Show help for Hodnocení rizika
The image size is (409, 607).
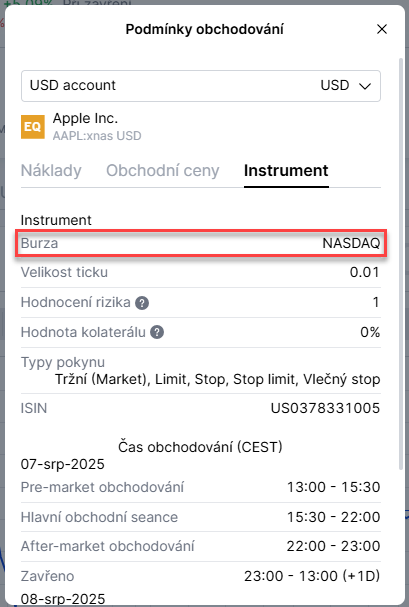(x=142, y=303)
